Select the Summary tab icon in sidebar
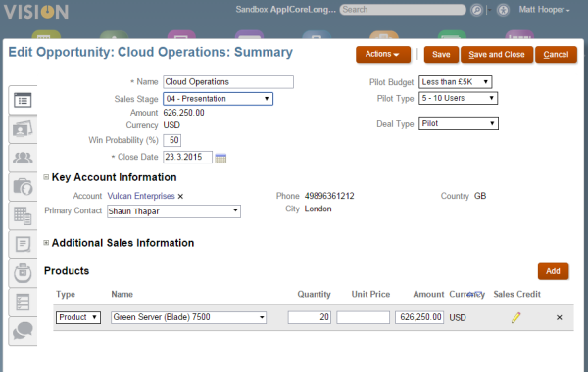Screen dimensions: 588x372 point(23,100)
